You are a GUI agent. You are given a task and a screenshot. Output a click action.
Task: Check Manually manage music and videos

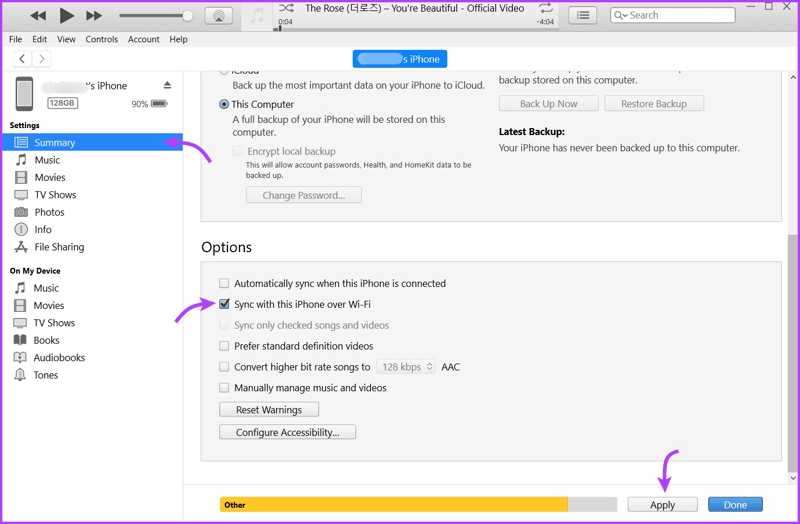click(x=224, y=388)
